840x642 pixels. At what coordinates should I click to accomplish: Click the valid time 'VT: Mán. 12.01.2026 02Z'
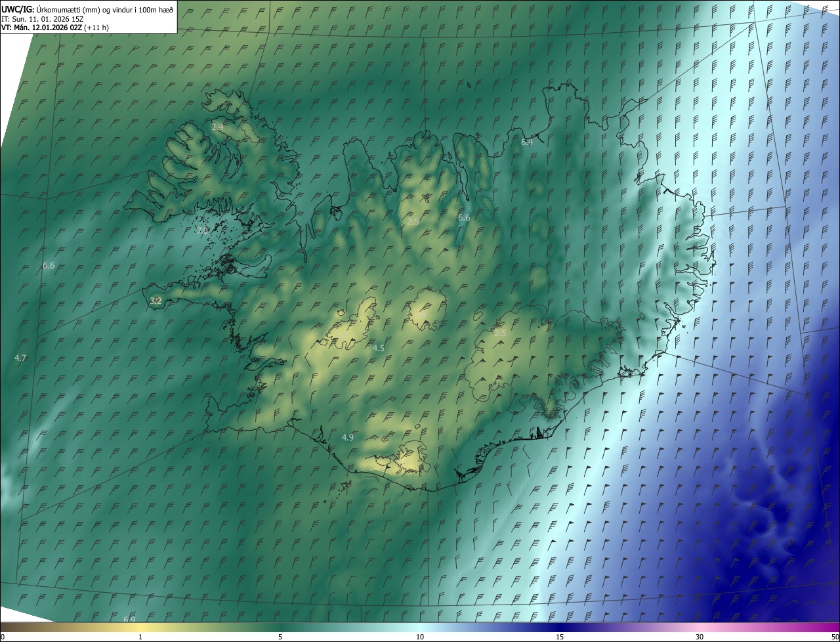click(41, 28)
